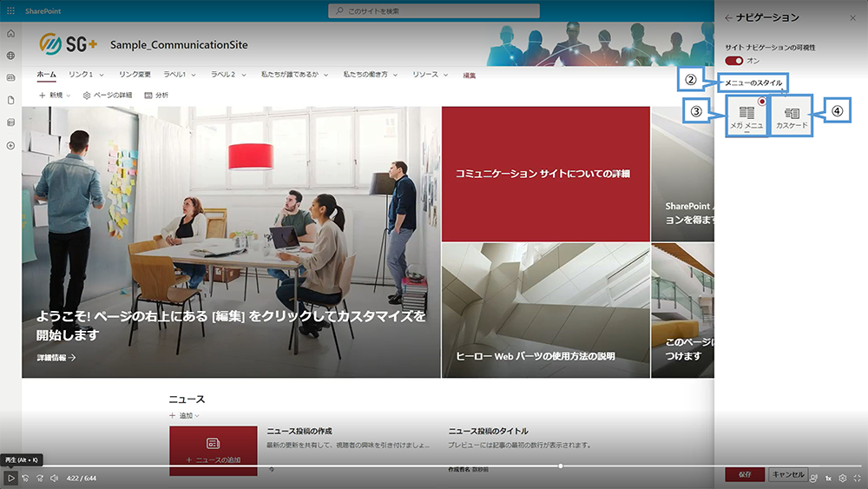
Task: Click the ホーム navigation tab
Action: [47, 74]
